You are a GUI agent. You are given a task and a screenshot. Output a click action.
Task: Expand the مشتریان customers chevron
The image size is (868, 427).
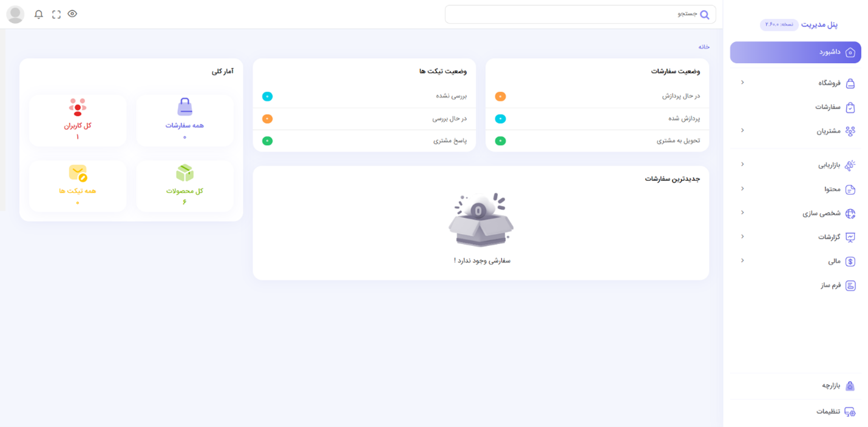point(742,130)
